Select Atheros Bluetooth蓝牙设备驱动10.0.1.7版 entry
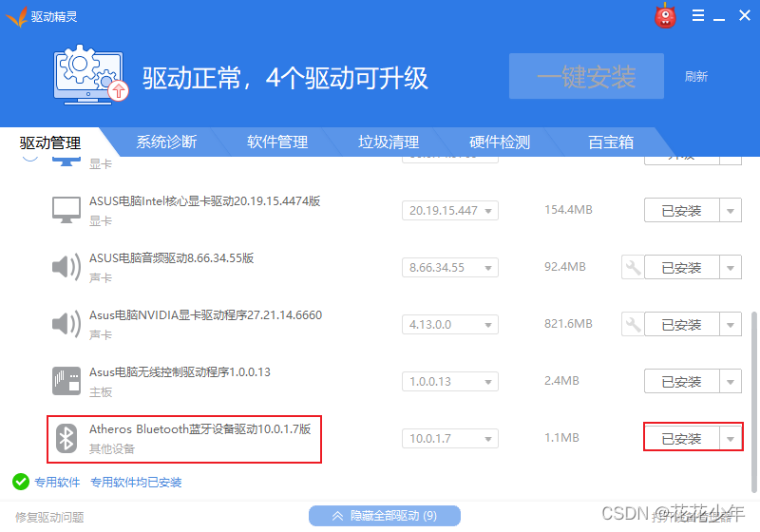The image size is (760, 532). coord(199,429)
